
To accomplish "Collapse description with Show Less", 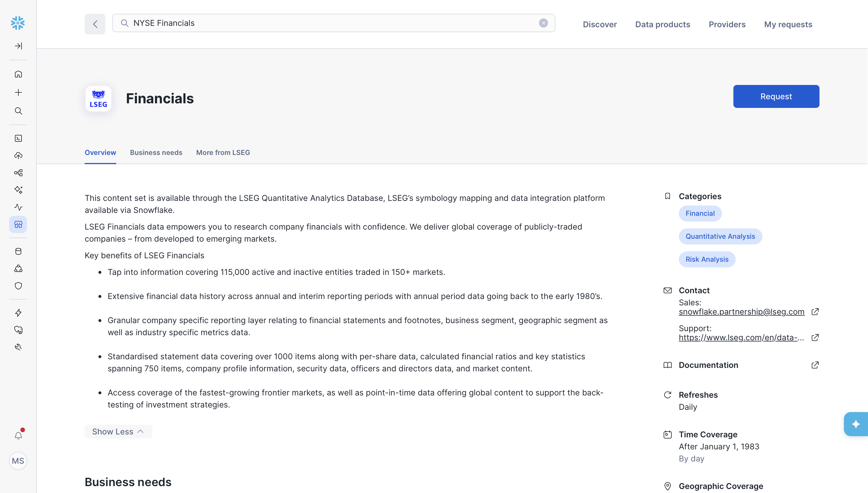I will pos(118,432).
